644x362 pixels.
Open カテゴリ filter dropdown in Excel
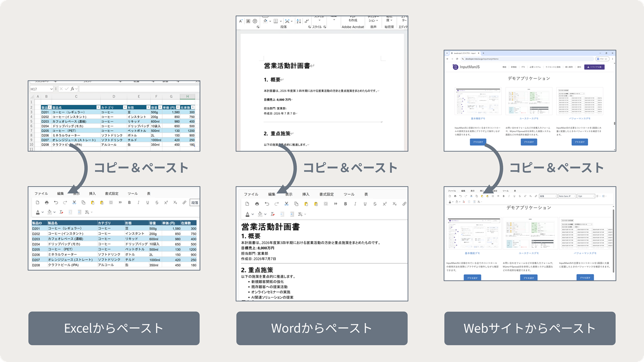click(124, 108)
